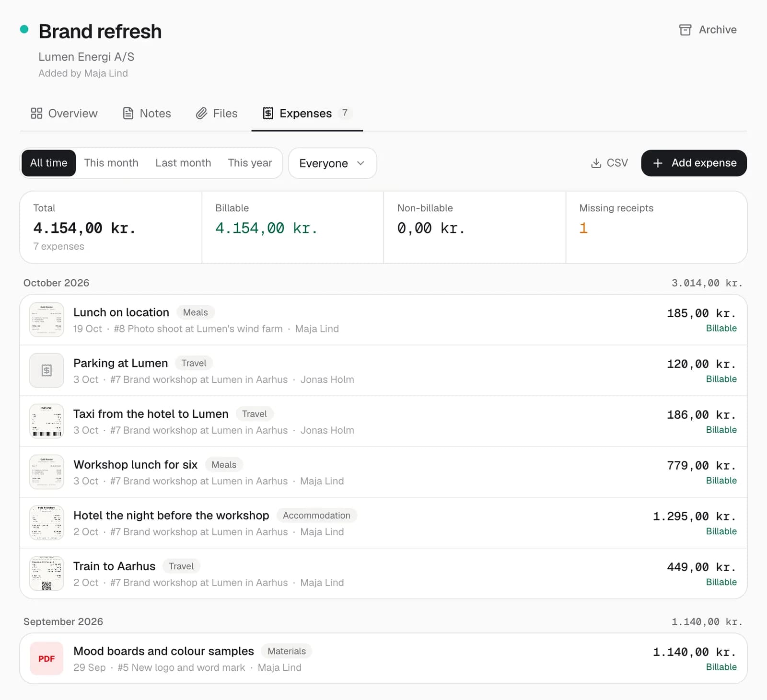Click the chevron in the Everyone dropdown
767x700 pixels.
(x=361, y=163)
